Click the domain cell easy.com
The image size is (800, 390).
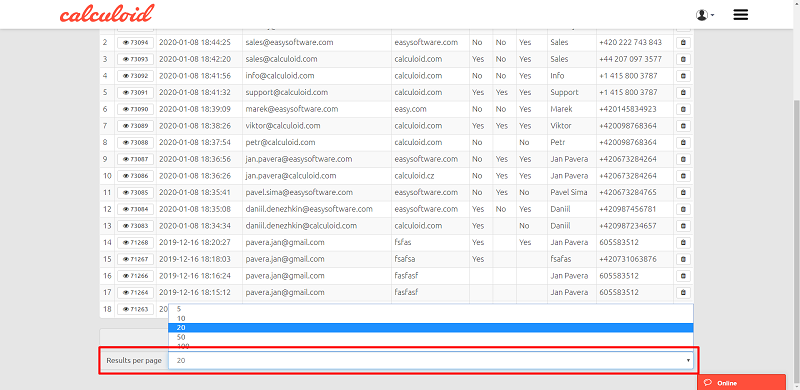point(430,109)
